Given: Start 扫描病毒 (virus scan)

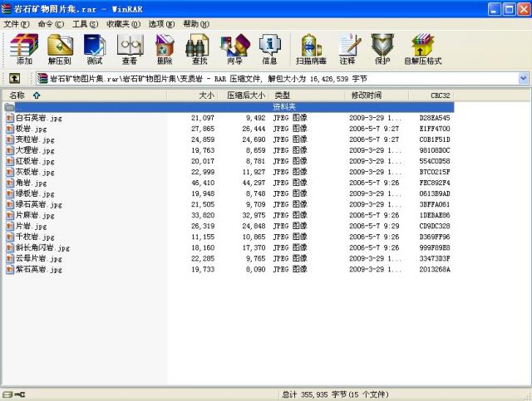Looking at the screenshot, I should 311,50.
